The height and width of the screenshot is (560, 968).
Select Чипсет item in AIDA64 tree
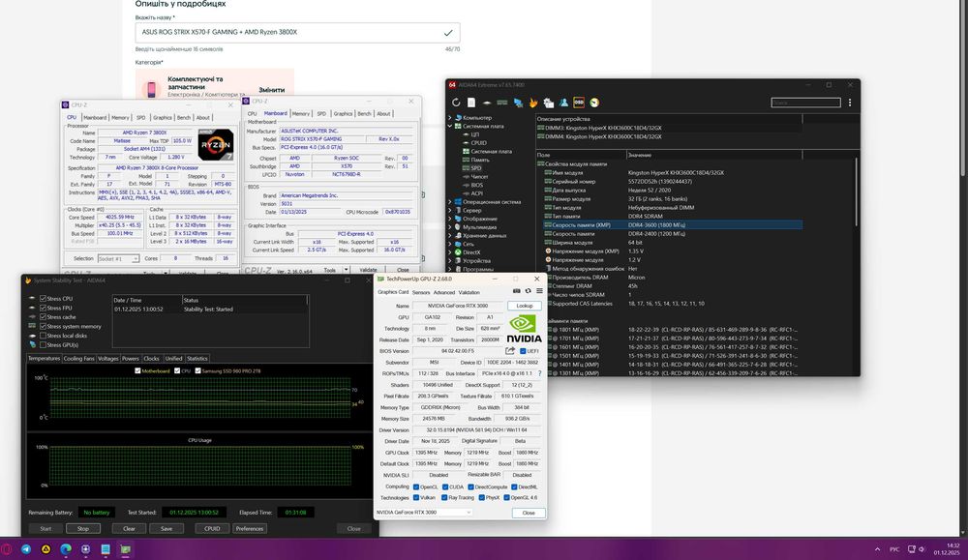pyautogui.click(x=479, y=176)
